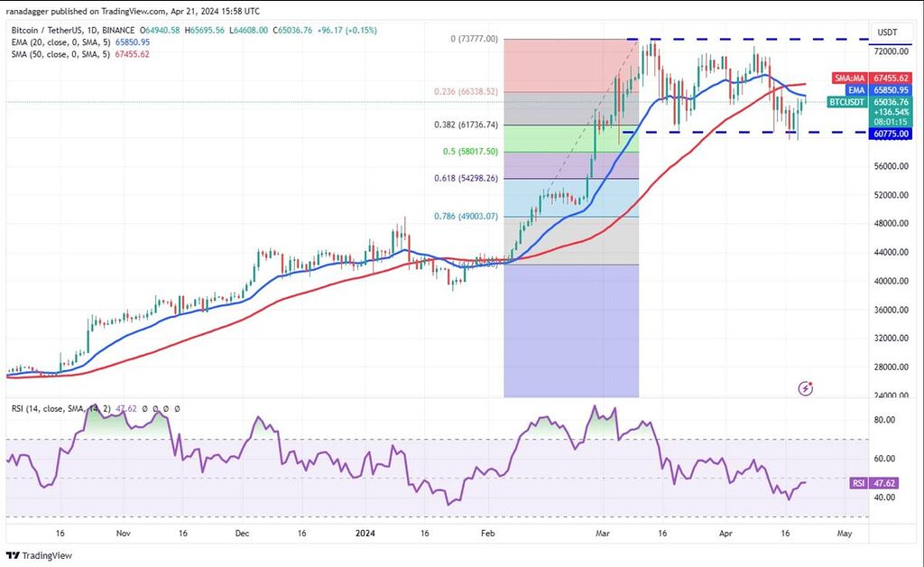The height and width of the screenshot is (567, 924).
Task: Click the lightning bolt event icon on chart
Action: coord(807,389)
